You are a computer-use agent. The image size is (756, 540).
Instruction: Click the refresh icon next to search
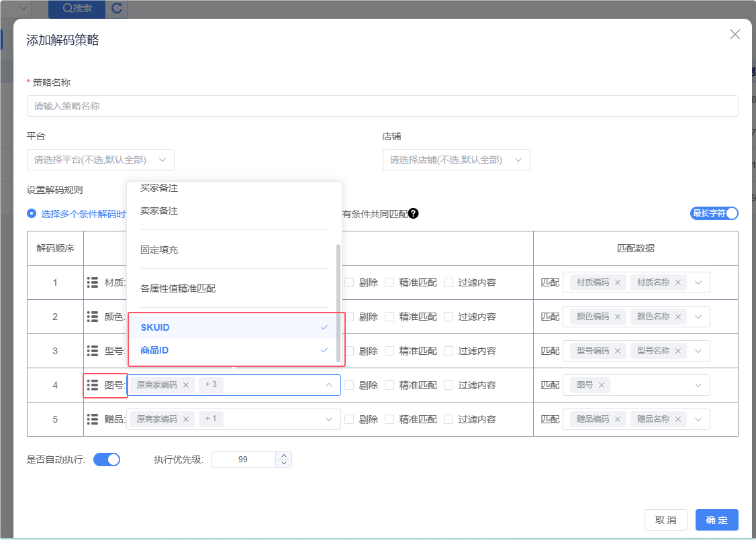pos(117,8)
